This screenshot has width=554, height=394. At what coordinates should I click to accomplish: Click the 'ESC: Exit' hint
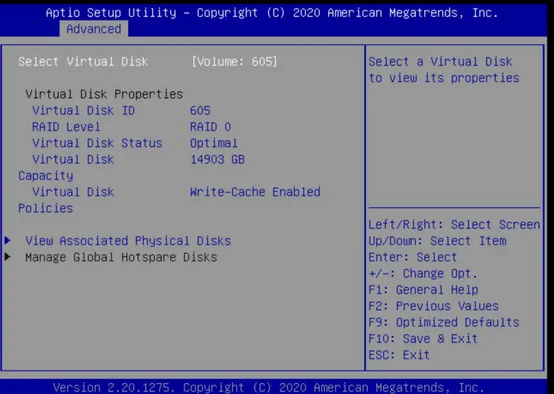[399, 355]
